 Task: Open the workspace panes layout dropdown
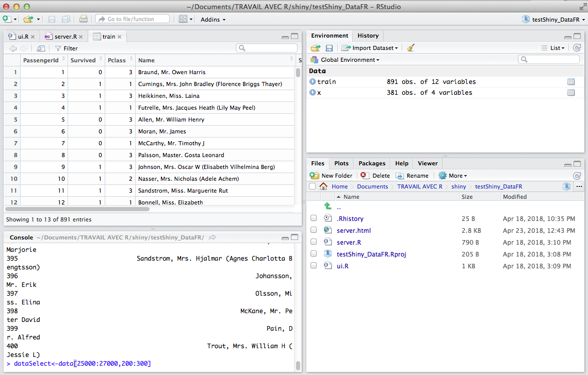186,19
